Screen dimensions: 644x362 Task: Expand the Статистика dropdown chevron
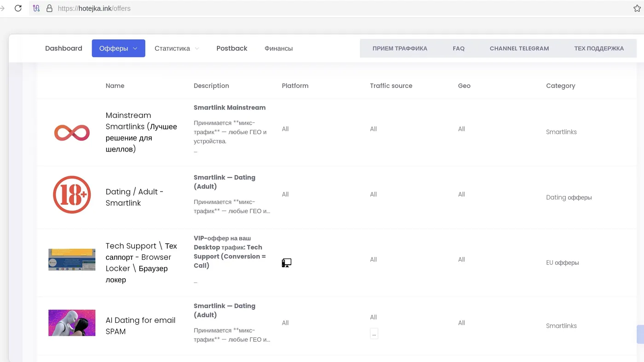tap(197, 48)
